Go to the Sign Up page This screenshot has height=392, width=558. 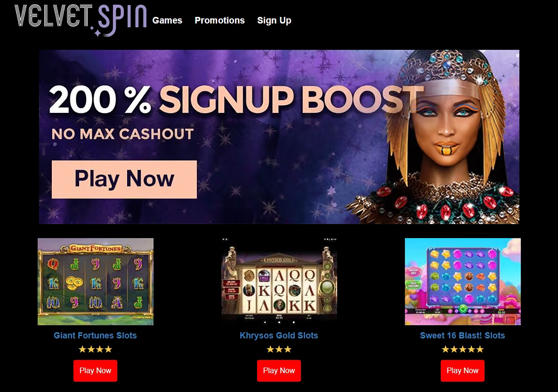(x=274, y=21)
